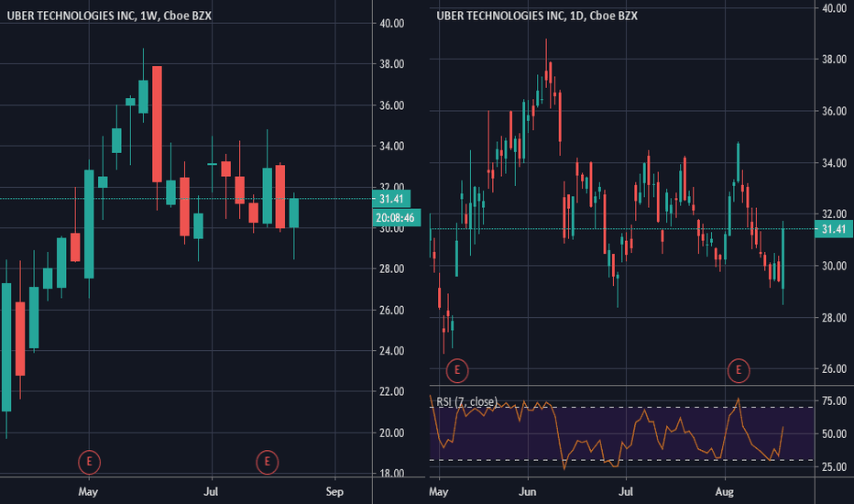
Task: Click the 75.00 value on RSI scale
Action: click(x=834, y=401)
